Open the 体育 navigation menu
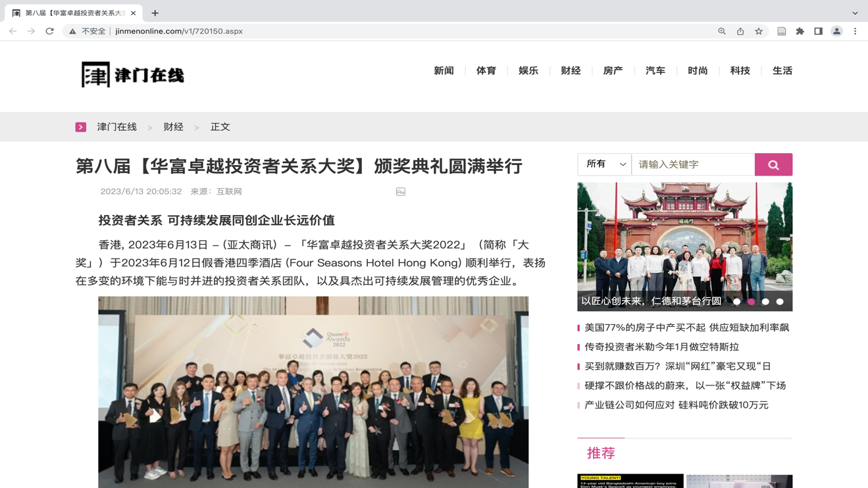The height and width of the screenshot is (488, 868). click(486, 70)
